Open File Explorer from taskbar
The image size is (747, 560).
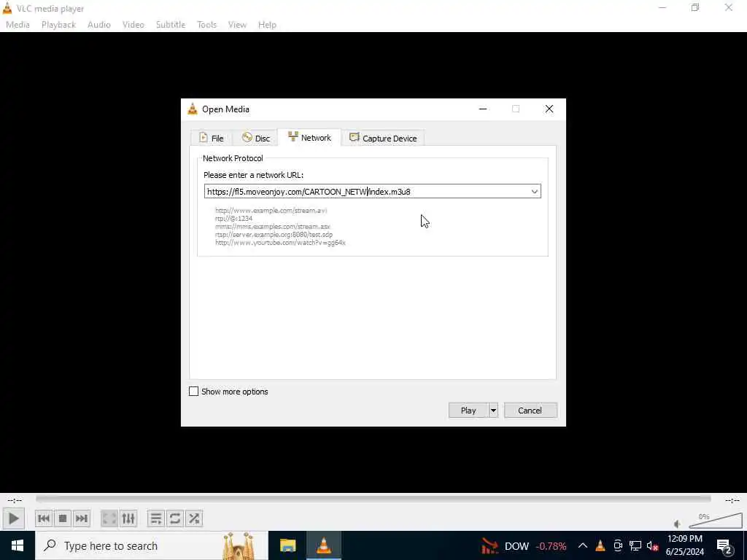point(287,545)
